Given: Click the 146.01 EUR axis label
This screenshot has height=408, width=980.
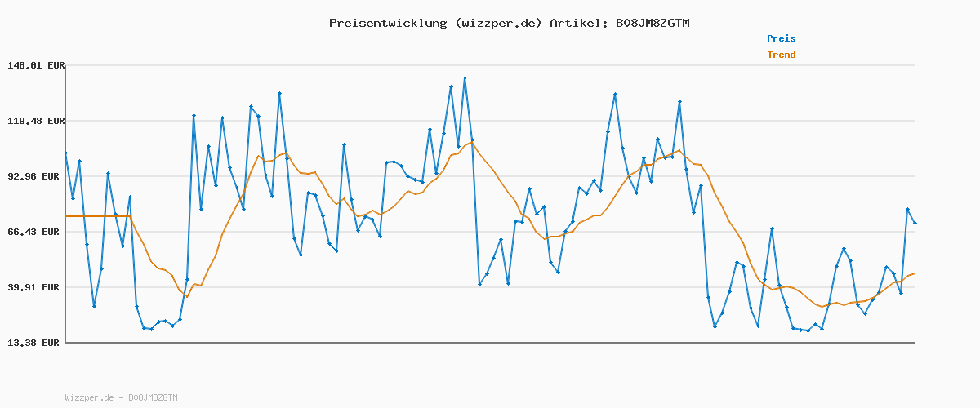Looking at the screenshot, I should pyautogui.click(x=34, y=65).
